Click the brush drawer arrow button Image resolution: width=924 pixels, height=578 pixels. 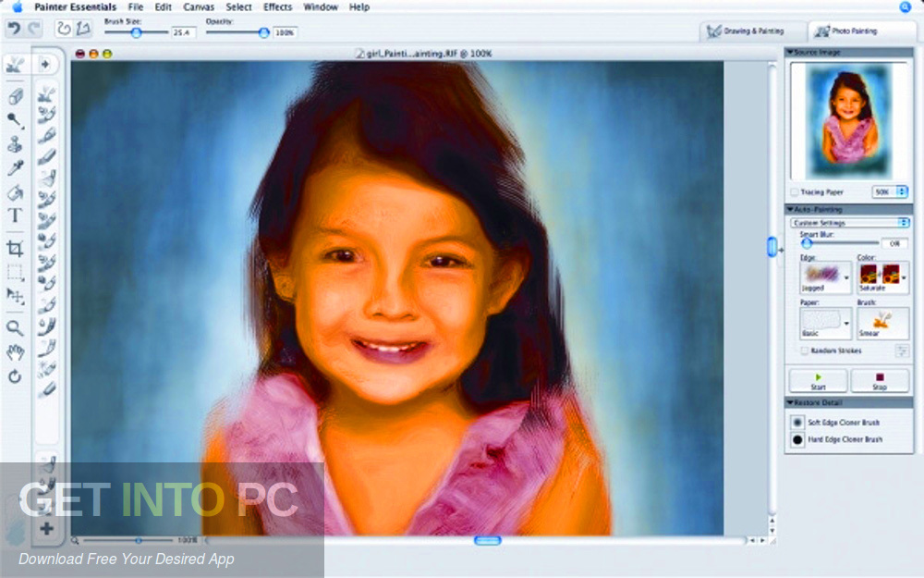pyautogui.click(x=45, y=64)
